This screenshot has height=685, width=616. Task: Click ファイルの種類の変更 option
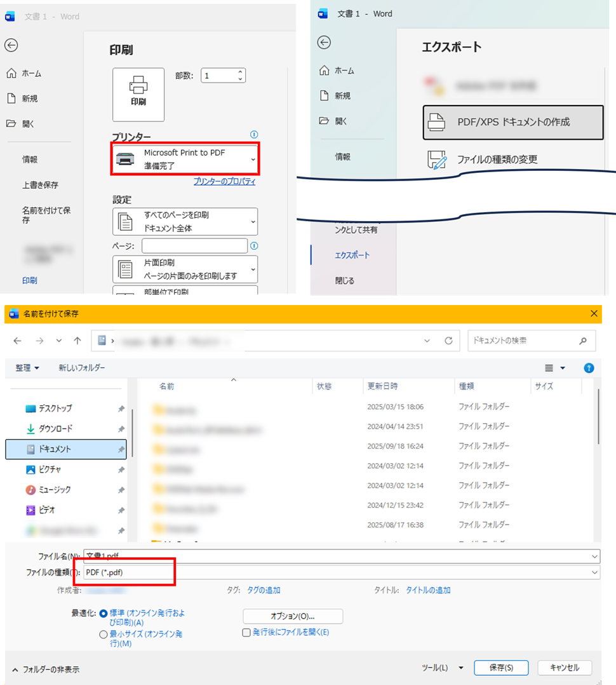click(483, 159)
